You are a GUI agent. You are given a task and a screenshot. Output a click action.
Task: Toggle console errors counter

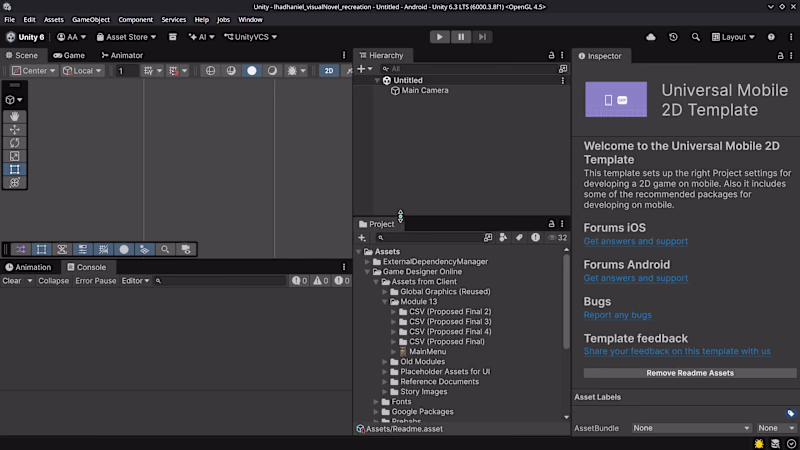coord(341,281)
